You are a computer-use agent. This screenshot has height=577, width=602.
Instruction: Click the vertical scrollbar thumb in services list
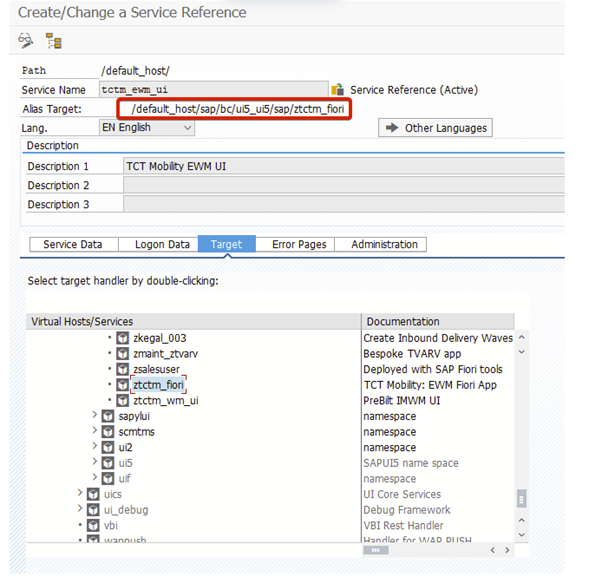[520, 499]
